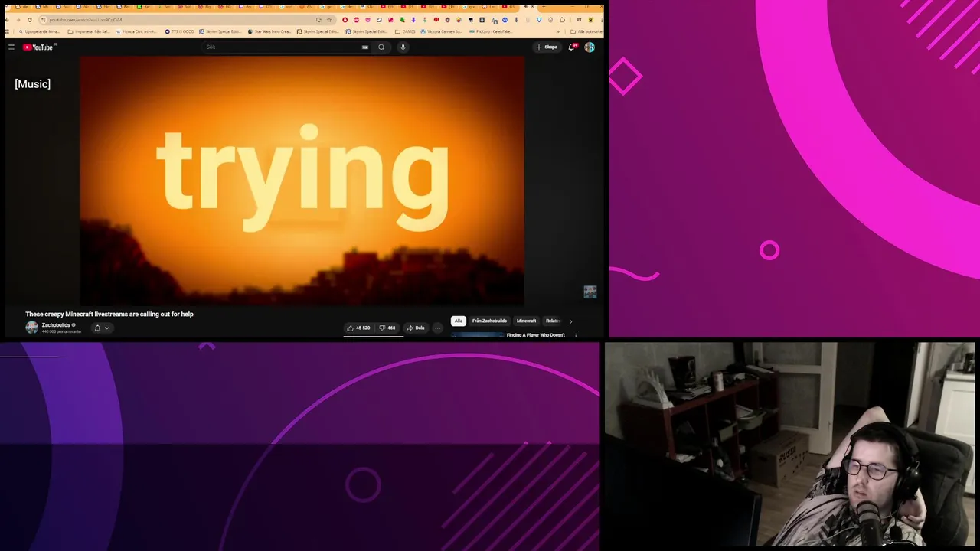
Task: Open the Zachobuilds channel avatar
Action: coord(31,328)
